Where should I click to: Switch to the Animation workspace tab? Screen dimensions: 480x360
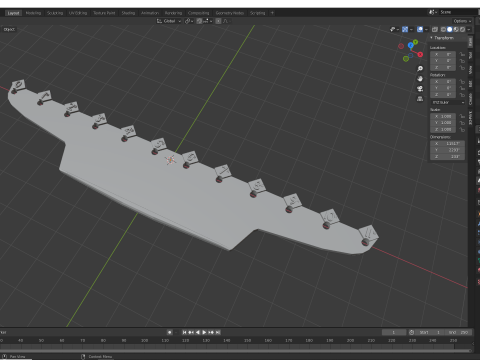150,13
